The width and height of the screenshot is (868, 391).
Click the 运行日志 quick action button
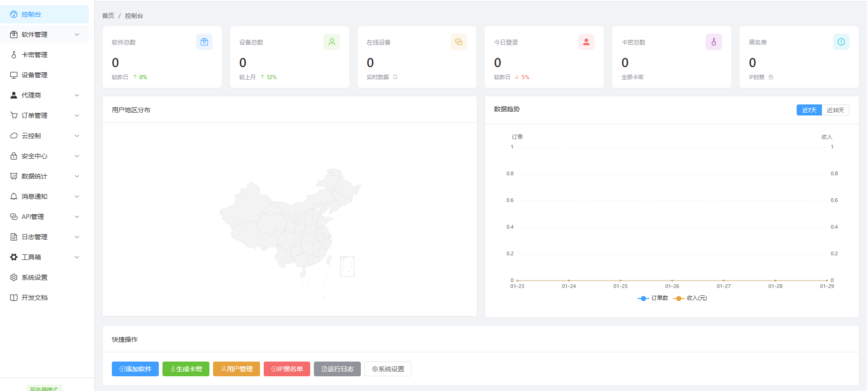pyautogui.click(x=337, y=369)
